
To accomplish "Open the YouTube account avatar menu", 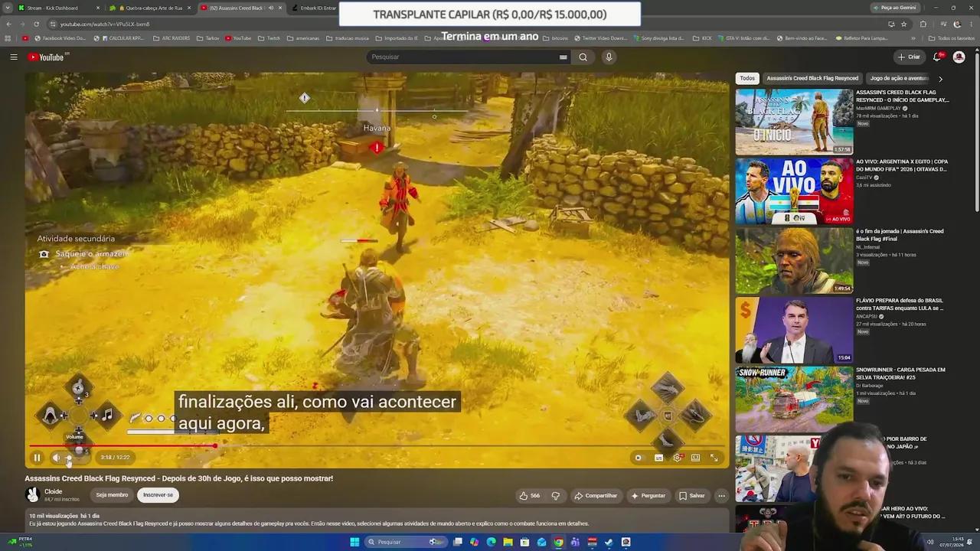I will click(x=959, y=57).
